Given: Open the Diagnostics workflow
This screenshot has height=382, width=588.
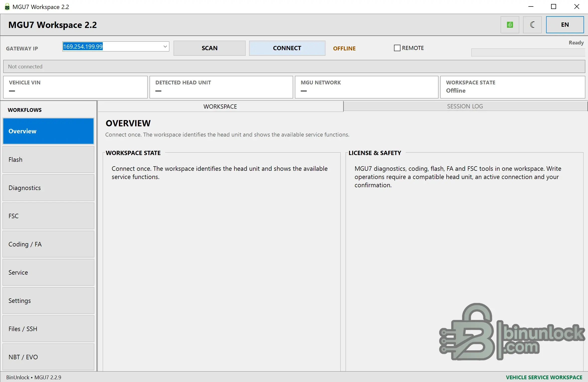Looking at the screenshot, I should (48, 188).
